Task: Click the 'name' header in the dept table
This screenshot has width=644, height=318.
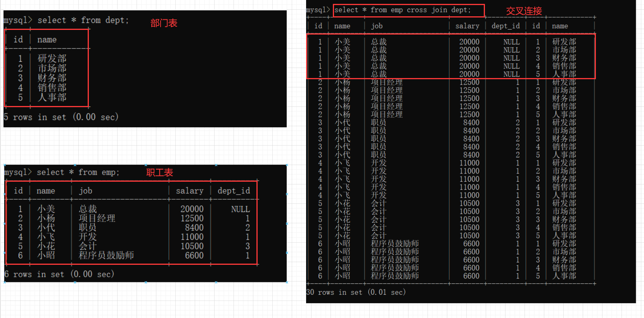Action: point(47,40)
